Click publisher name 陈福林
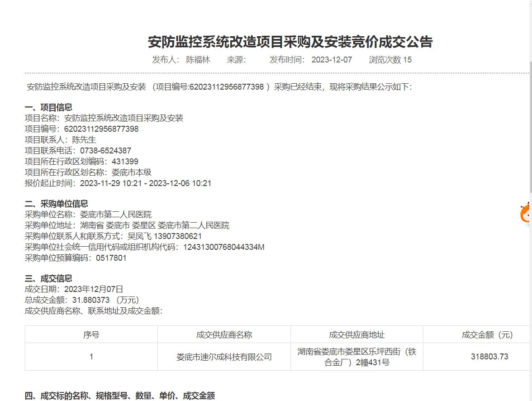Image resolution: width=532 pixels, height=401 pixels. coord(198,60)
